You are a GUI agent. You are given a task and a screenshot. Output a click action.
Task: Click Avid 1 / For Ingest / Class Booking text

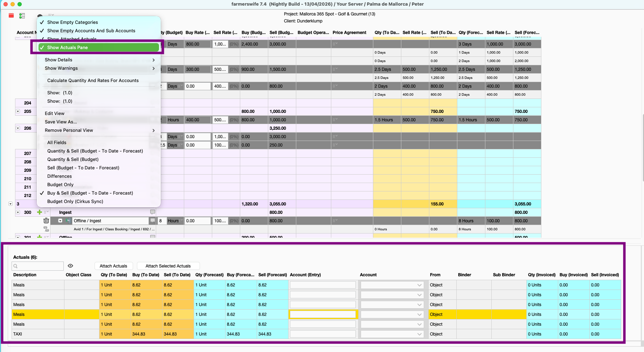point(113,229)
